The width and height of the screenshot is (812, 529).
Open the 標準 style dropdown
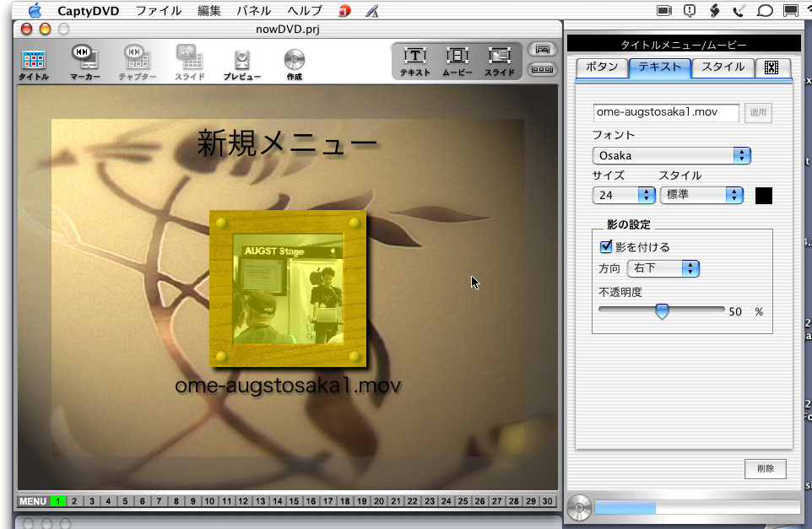(x=701, y=195)
